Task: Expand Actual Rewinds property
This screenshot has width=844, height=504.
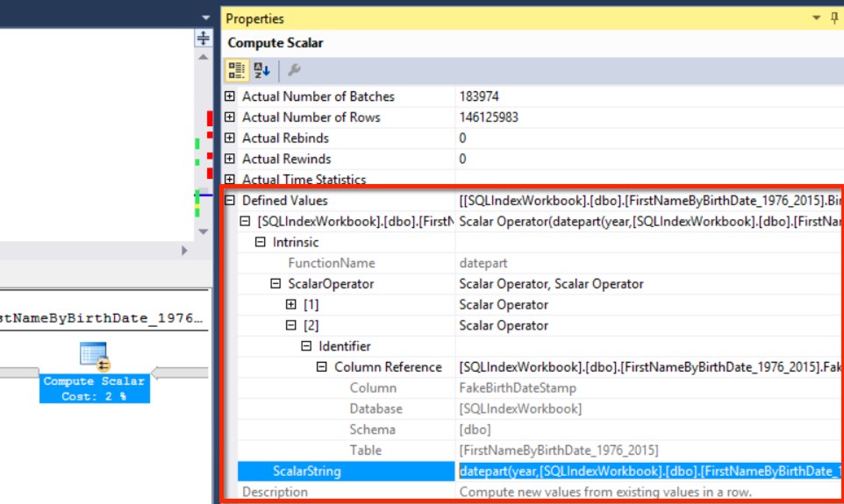Action: [x=230, y=159]
